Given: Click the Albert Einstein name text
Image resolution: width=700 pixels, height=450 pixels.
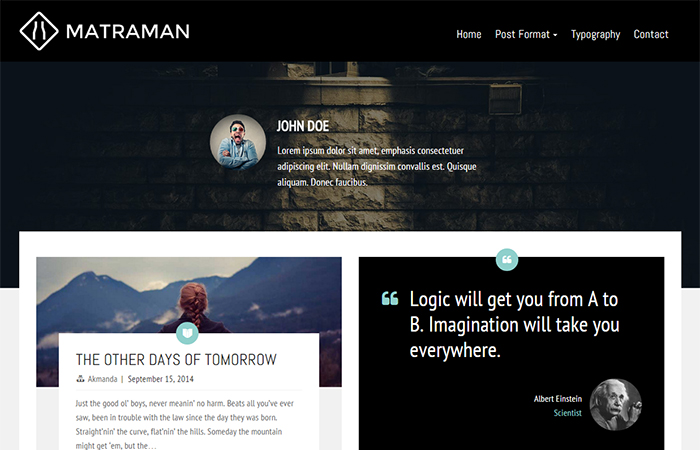Looking at the screenshot, I should pyautogui.click(x=558, y=399).
